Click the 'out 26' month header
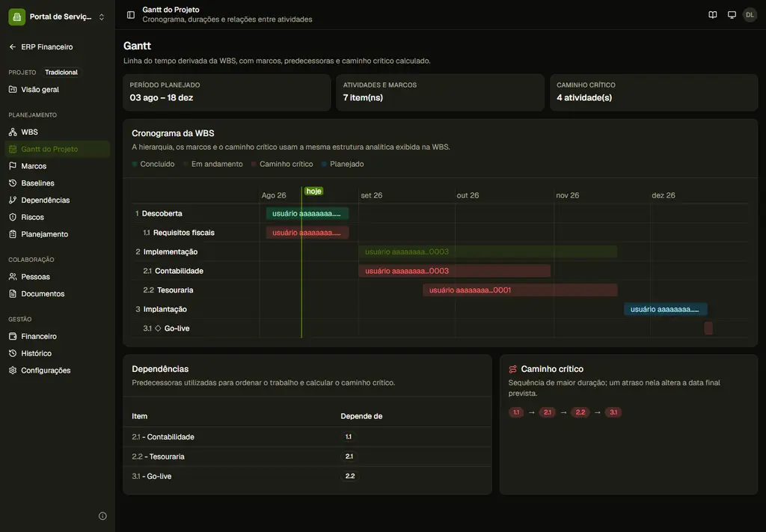The image size is (766, 532). coord(468,195)
